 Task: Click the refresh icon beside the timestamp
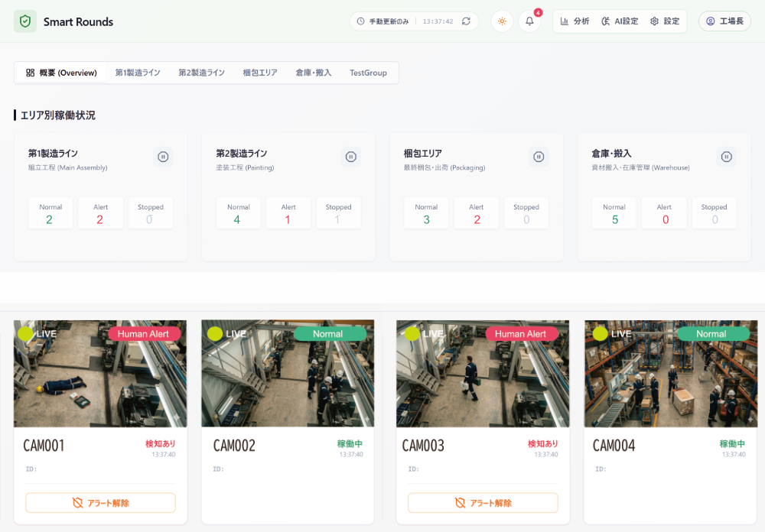[467, 21]
